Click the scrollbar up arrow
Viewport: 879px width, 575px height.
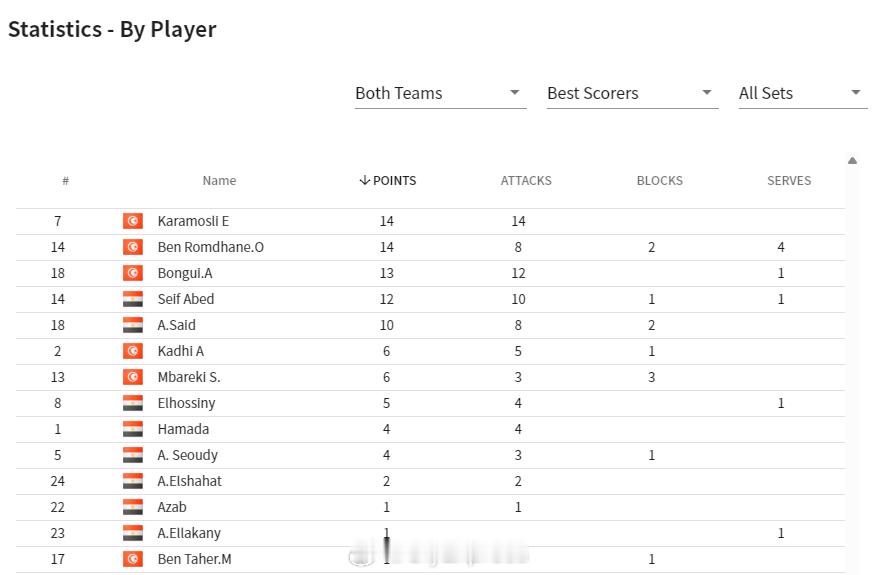[x=852, y=161]
